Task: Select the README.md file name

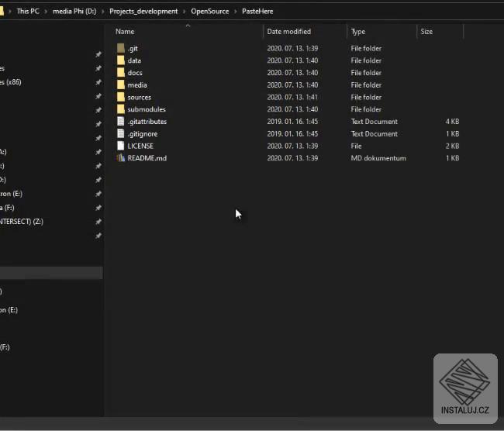Action: click(x=147, y=158)
